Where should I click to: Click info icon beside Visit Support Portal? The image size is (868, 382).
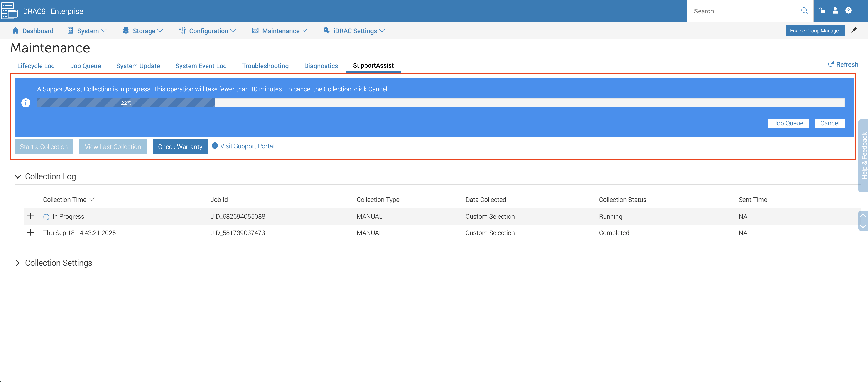click(x=215, y=145)
